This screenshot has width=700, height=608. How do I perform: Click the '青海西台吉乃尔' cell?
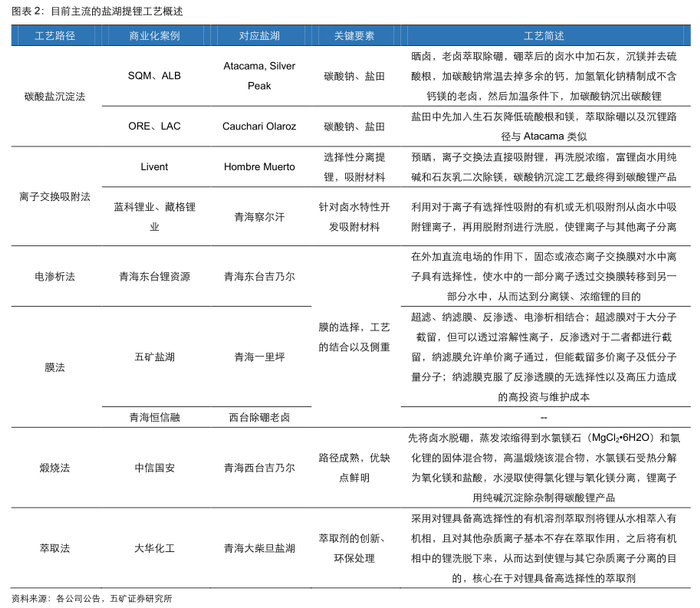(259, 468)
